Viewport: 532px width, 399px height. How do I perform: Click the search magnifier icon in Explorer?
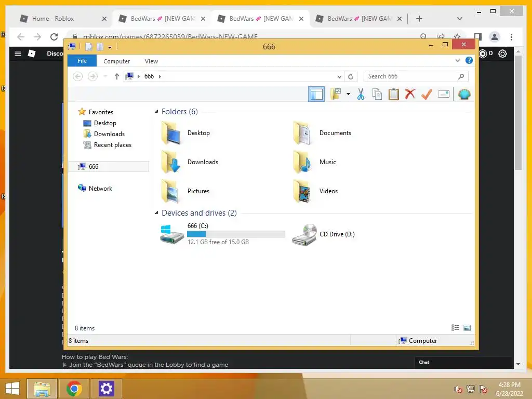(461, 76)
